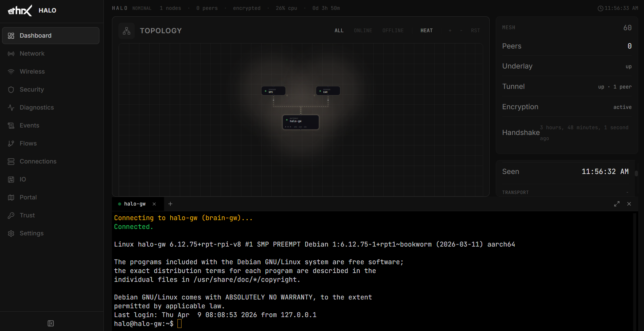Viewport: 644px width, 331px height.
Task: Open the Trust key icon
Action: click(x=11, y=215)
